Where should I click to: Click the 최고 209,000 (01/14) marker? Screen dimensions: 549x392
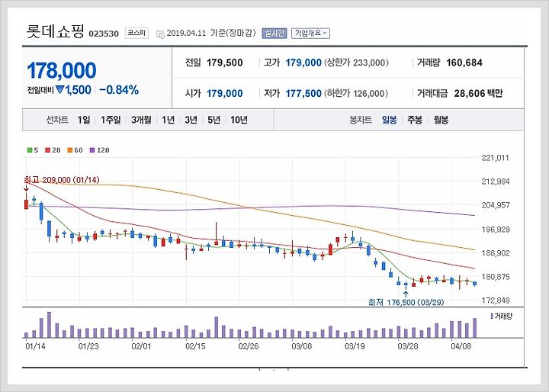[62, 180]
